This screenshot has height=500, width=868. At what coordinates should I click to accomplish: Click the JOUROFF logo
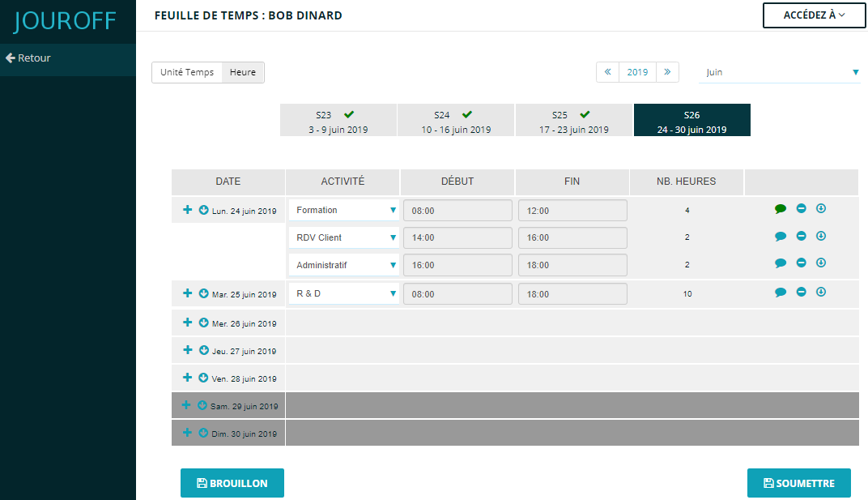click(65, 21)
